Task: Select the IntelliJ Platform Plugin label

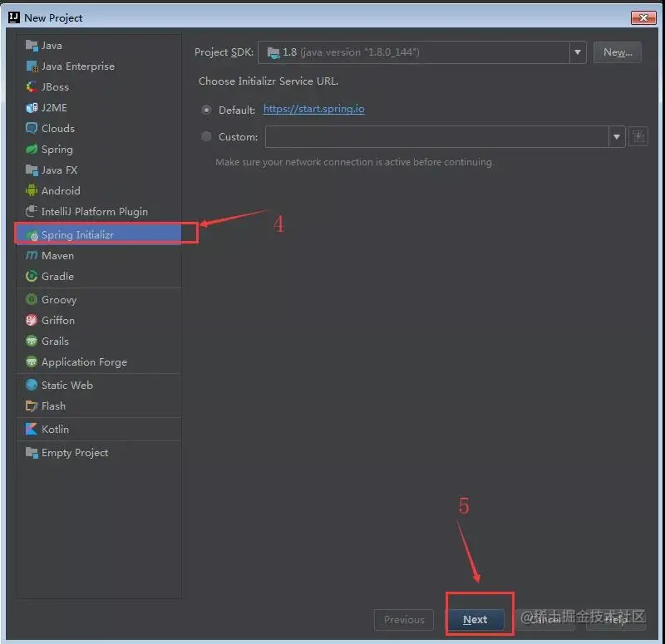Action: (95, 212)
